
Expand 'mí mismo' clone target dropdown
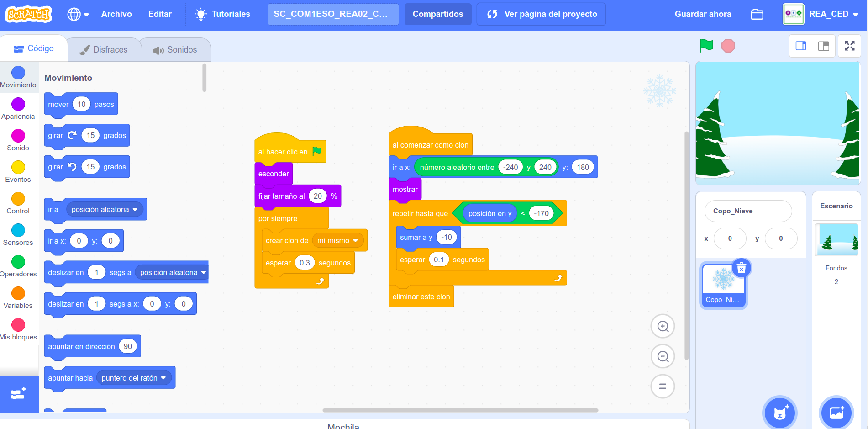(x=355, y=241)
